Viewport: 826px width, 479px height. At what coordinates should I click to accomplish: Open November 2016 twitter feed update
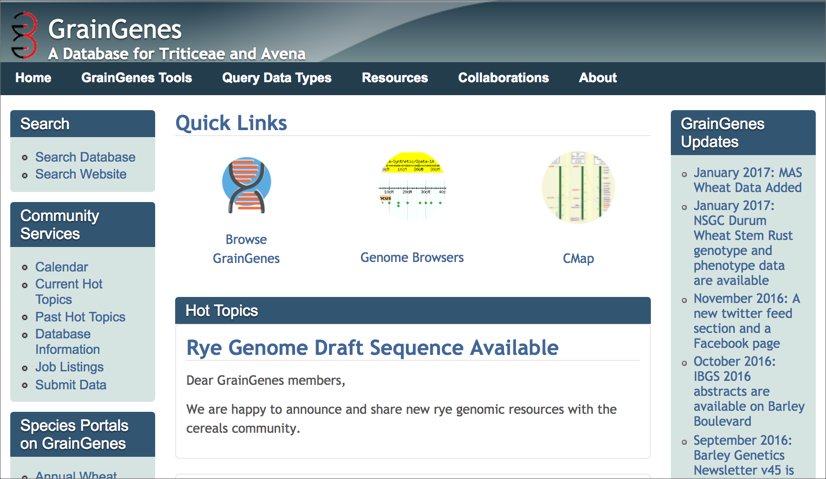click(746, 321)
